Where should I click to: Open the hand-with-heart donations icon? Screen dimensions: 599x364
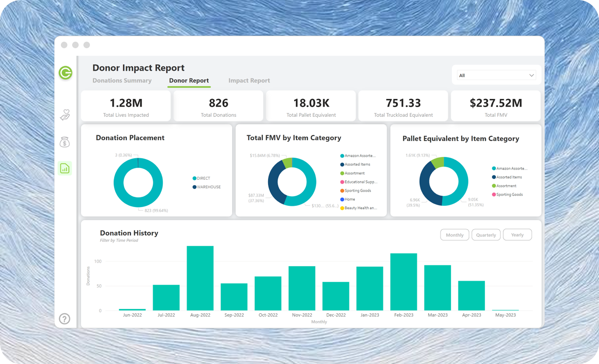(x=65, y=115)
